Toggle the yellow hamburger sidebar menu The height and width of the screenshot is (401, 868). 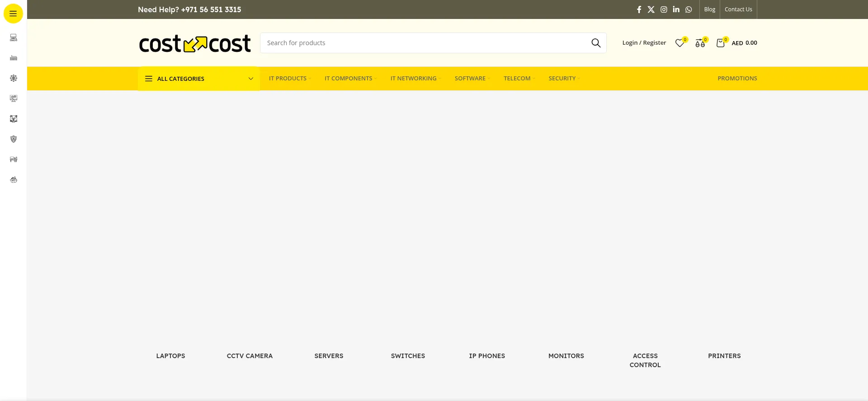(13, 14)
